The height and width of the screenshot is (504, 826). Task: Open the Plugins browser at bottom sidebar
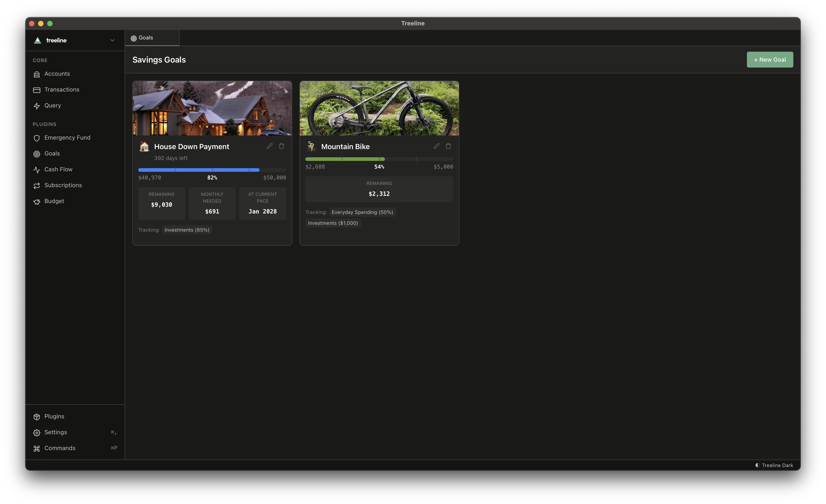[54, 417]
